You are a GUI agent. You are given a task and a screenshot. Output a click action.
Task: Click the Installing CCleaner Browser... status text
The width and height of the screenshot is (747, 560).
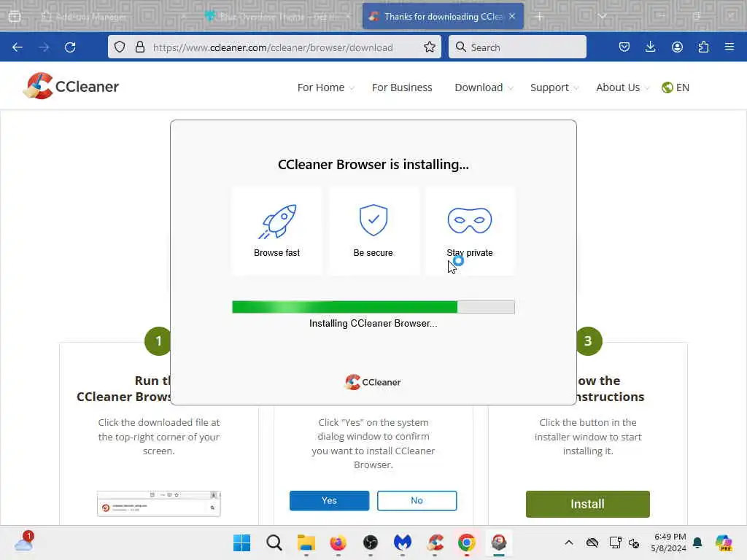[373, 323]
